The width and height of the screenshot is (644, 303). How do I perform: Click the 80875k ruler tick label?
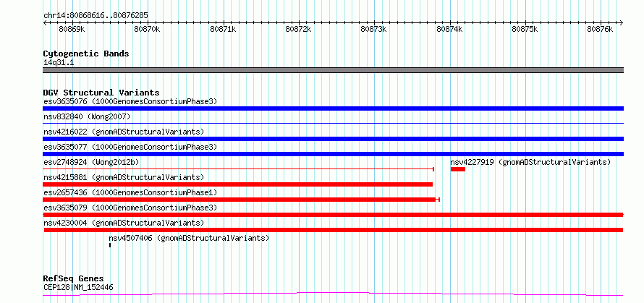click(525, 29)
